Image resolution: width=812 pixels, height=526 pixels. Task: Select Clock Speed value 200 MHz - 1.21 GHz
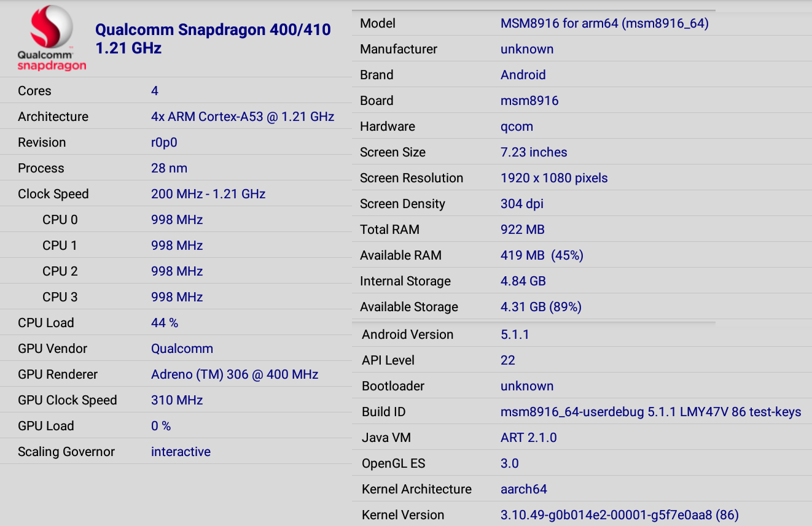(x=208, y=194)
